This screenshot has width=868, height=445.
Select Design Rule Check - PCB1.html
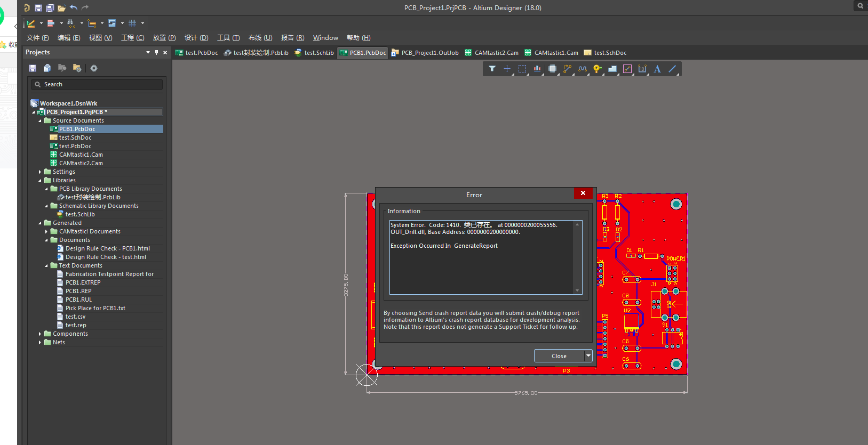click(108, 248)
